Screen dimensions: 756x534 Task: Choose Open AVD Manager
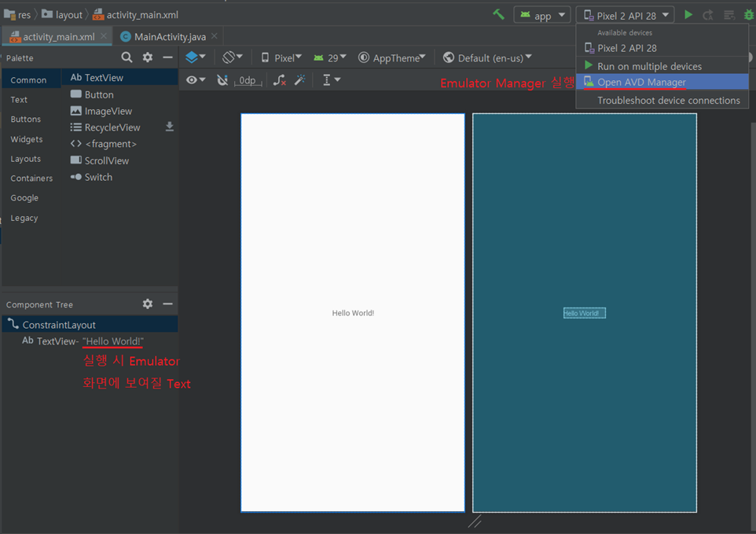(662, 82)
